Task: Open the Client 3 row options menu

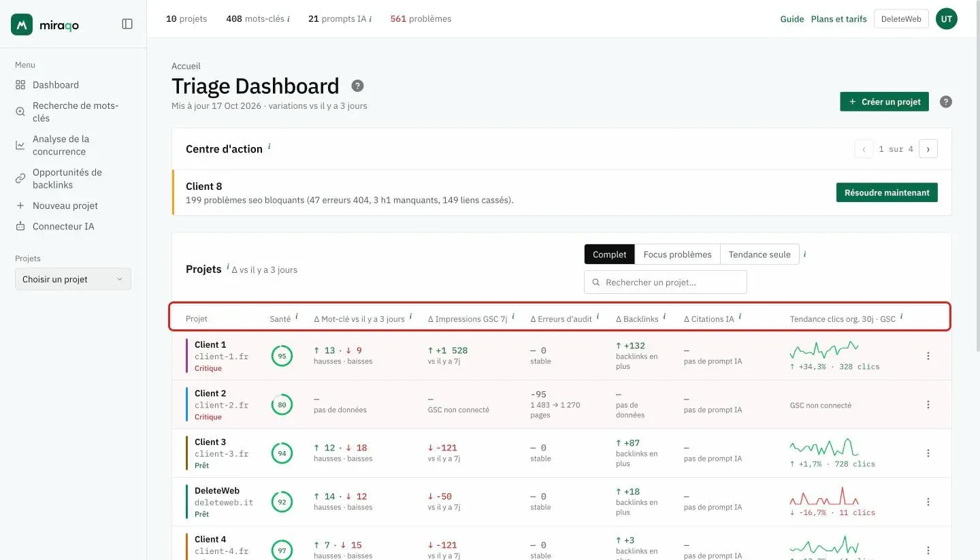Action: tap(928, 453)
